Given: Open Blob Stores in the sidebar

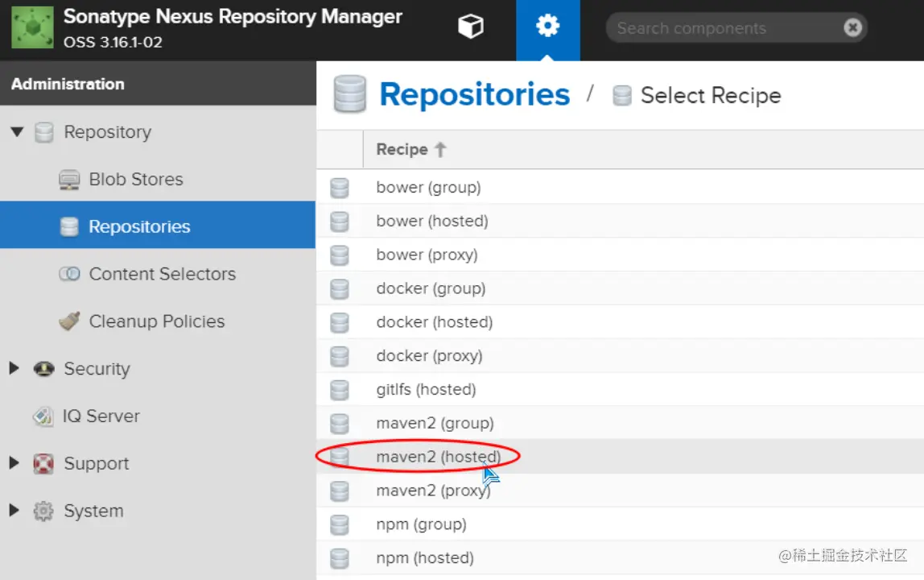Looking at the screenshot, I should pyautogui.click(x=135, y=180).
